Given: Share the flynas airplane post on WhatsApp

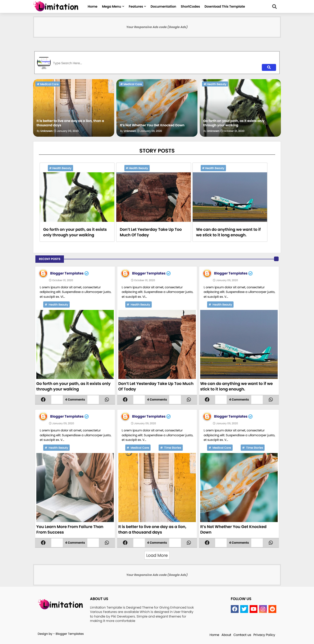Looking at the screenshot, I should (271, 399).
